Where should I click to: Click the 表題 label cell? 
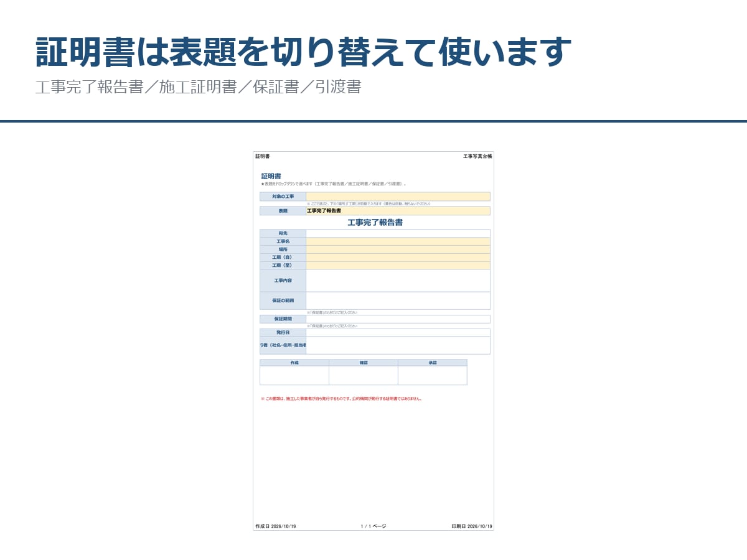(283, 211)
